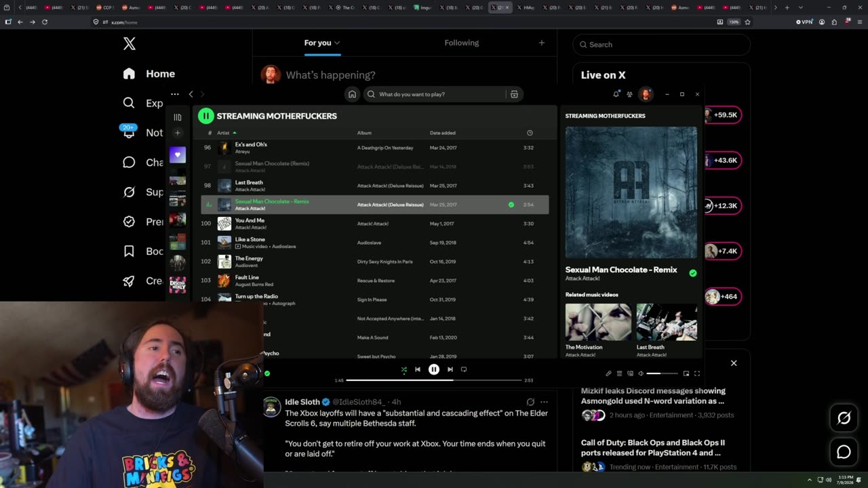Pause playback in Spotify bottom player bar
868x488 pixels.
click(434, 369)
